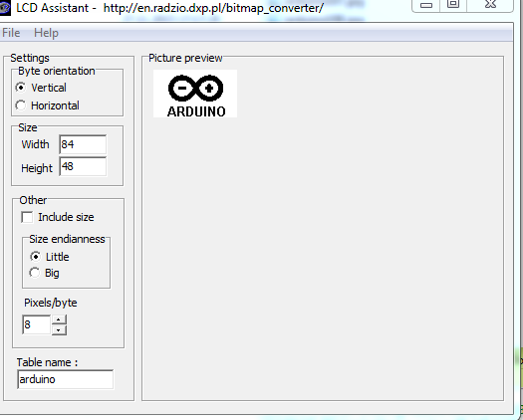Select Little size endianness
This screenshot has width=523, height=420.
coord(35,257)
